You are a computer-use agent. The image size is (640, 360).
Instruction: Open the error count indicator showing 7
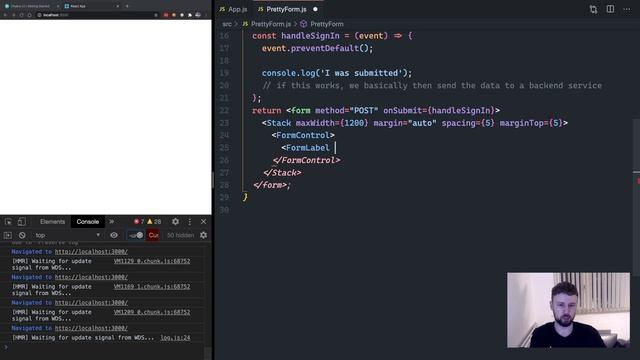pyautogui.click(x=139, y=222)
